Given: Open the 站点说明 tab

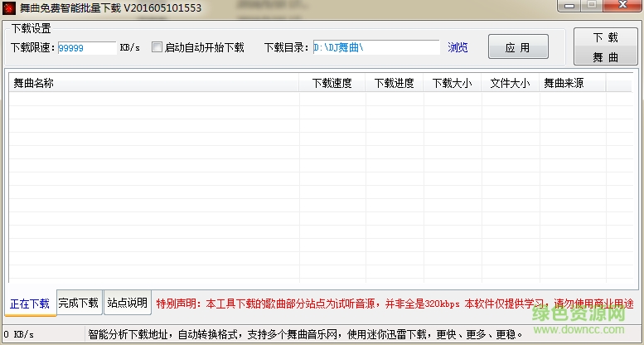Looking at the screenshot, I should coord(128,303).
